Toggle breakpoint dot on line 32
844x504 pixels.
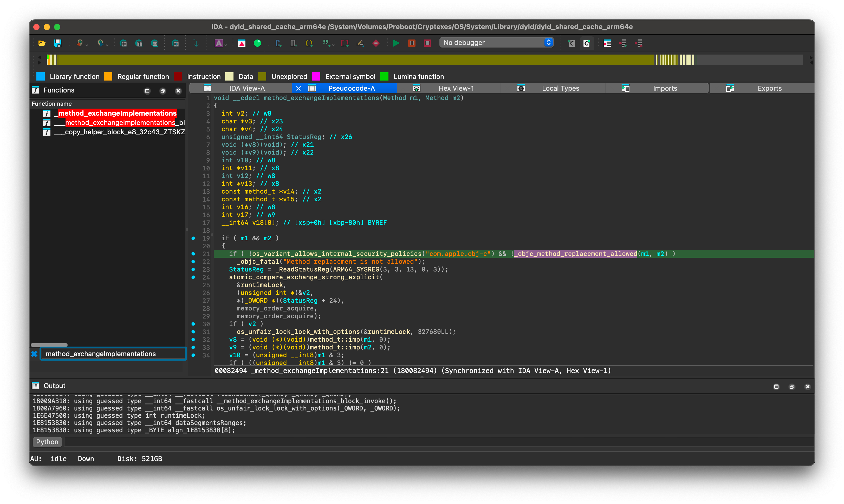coord(193,340)
